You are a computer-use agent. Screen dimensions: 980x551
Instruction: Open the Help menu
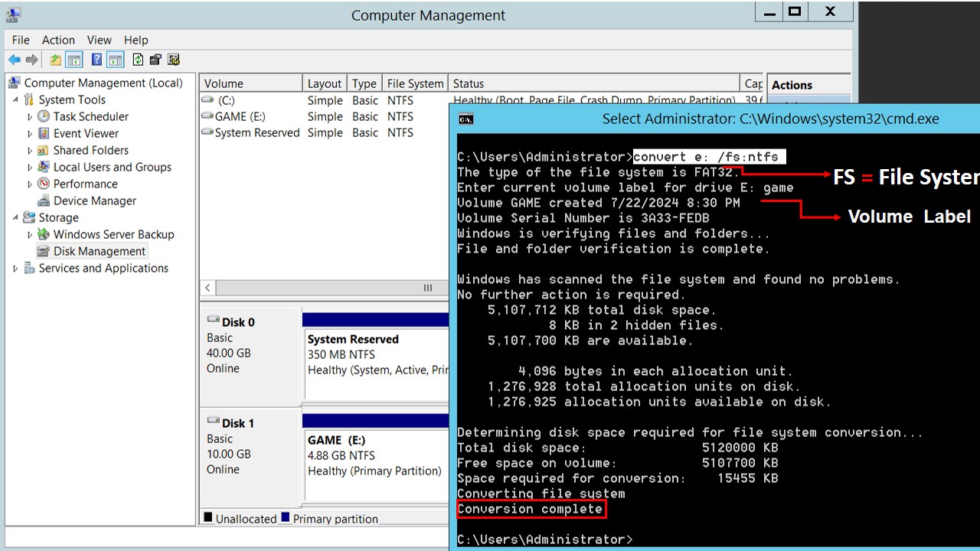(136, 40)
